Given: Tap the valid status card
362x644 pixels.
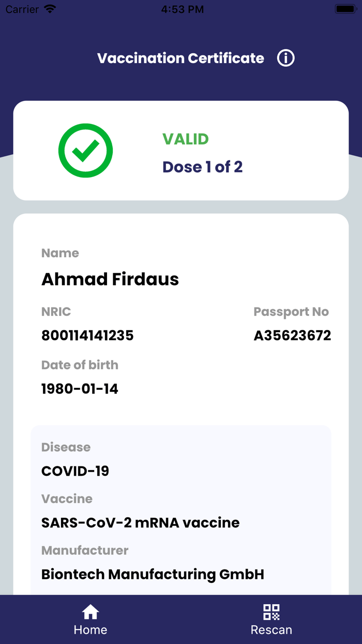Looking at the screenshot, I should tap(181, 150).
